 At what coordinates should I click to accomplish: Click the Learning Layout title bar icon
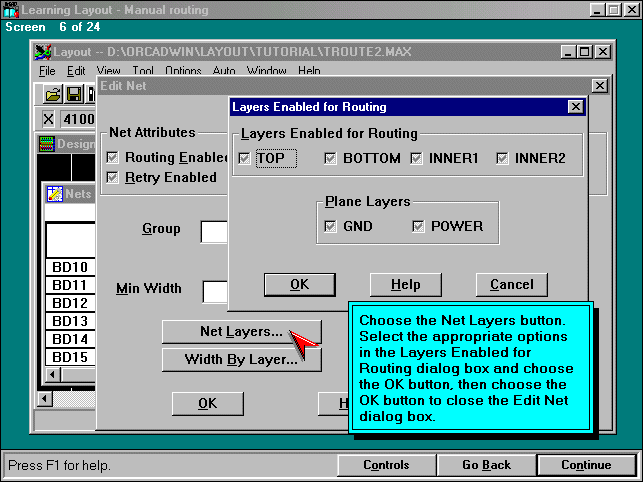coord(11,9)
